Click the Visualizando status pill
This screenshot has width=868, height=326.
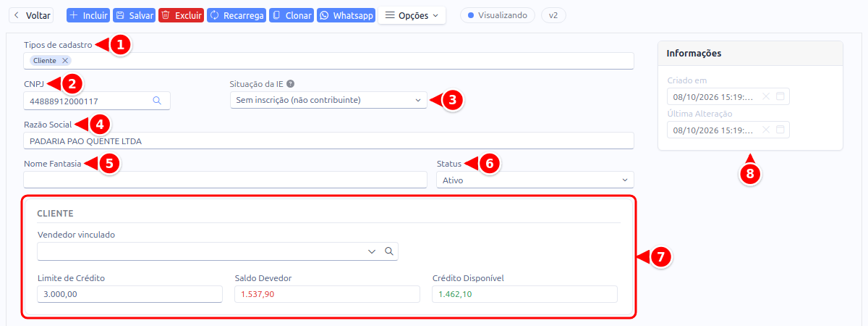pos(498,15)
